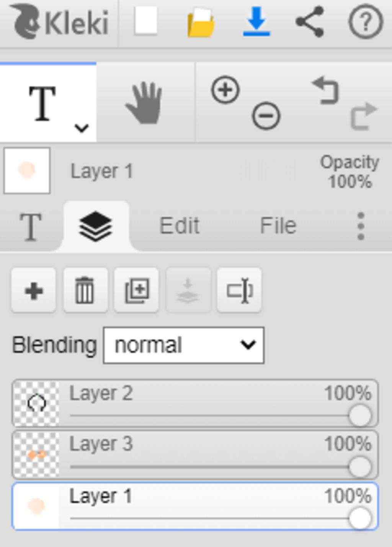Image resolution: width=392 pixels, height=547 pixels.
Task: Click the rename layer button
Action: tap(239, 291)
